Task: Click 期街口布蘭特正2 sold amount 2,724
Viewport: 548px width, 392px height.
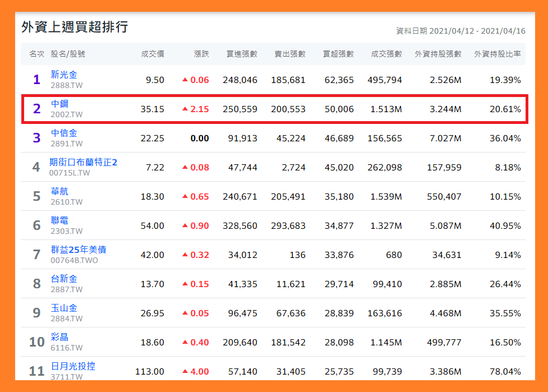Action: pyautogui.click(x=293, y=168)
